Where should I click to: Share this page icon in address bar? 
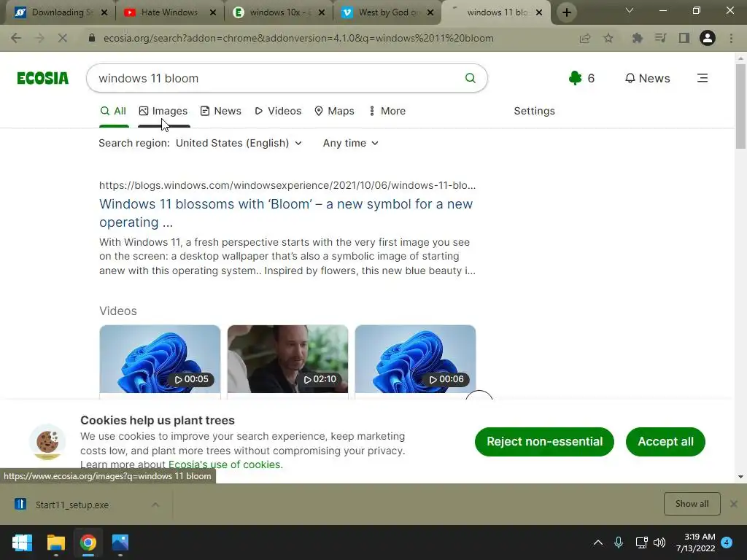point(585,38)
